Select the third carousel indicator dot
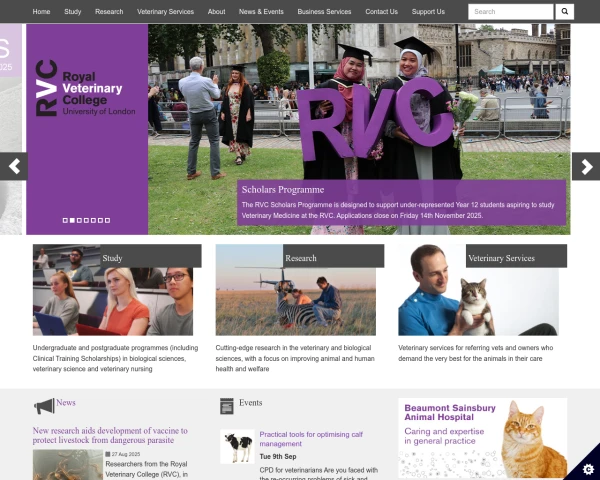Image resolution: width=600 pixels, height=480 pixels. coord(79,220)
